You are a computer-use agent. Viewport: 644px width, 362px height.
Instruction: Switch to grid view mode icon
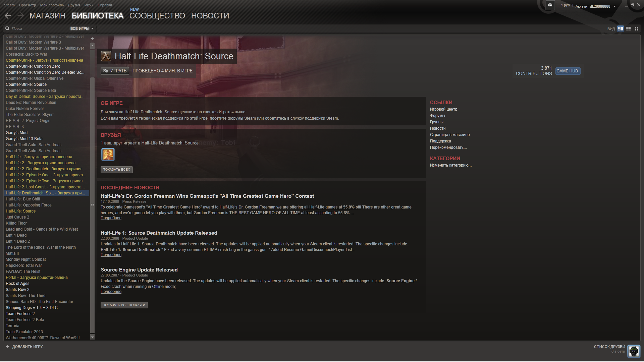pyautogui.click(x=637, y=29)
